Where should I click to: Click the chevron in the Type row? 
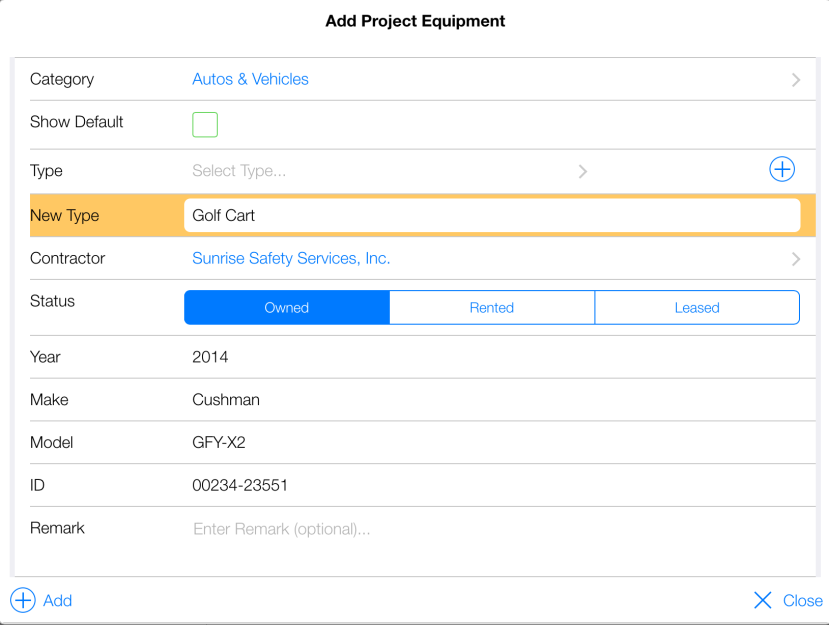[x=582, y=172]
